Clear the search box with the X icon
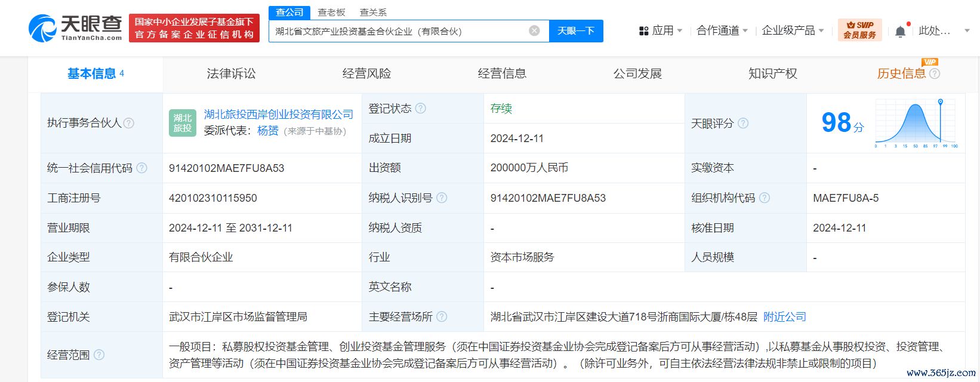The height and width of the screenshot is (382, 980). click(x=535, y=30)
